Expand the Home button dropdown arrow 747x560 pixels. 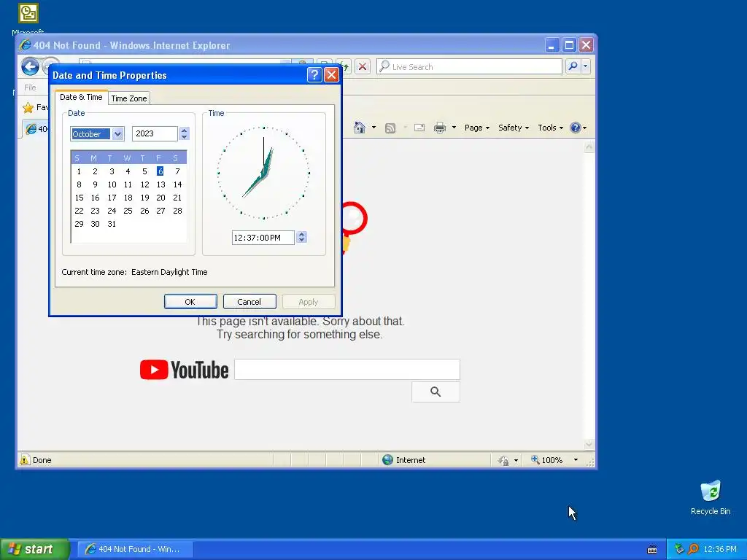(373, 128)
